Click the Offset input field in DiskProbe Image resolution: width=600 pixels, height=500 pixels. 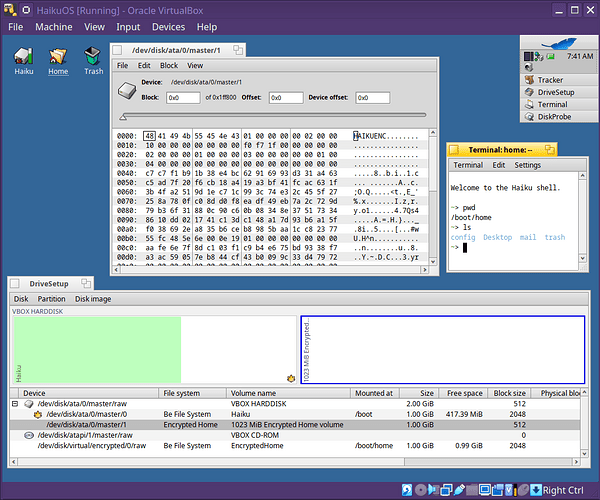pos(286,98)
